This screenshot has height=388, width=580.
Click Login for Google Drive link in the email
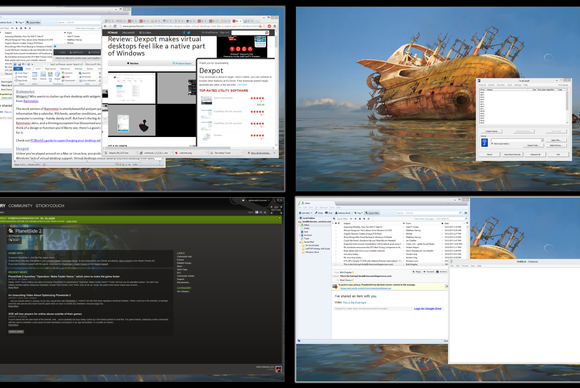coord(428,308)
